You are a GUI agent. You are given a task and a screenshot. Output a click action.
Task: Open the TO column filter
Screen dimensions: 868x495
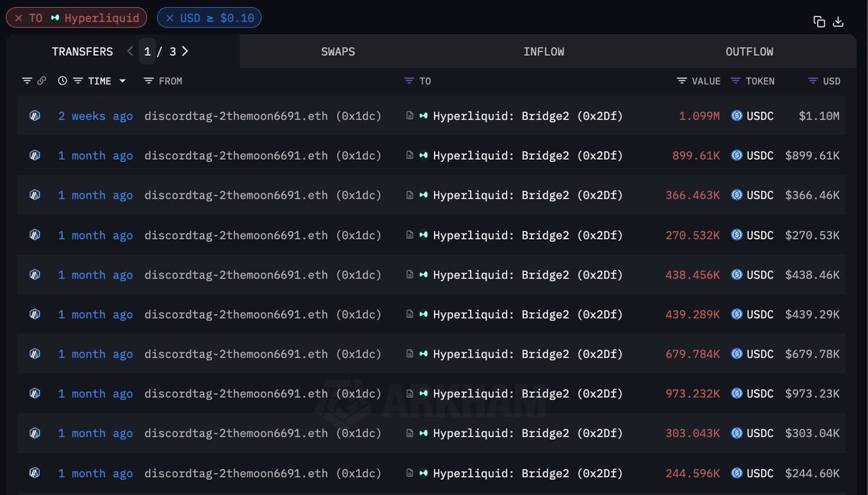(409, 81)
